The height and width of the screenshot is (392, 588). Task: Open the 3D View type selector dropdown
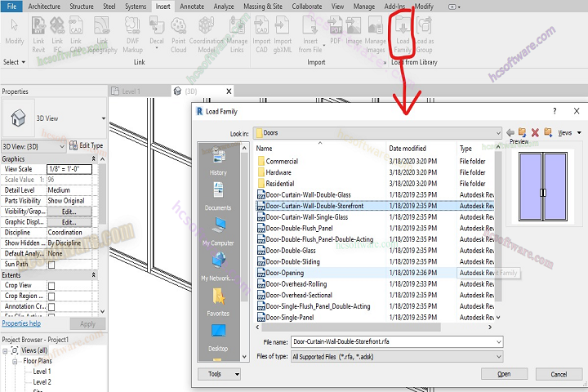click(x=104, y=118)
